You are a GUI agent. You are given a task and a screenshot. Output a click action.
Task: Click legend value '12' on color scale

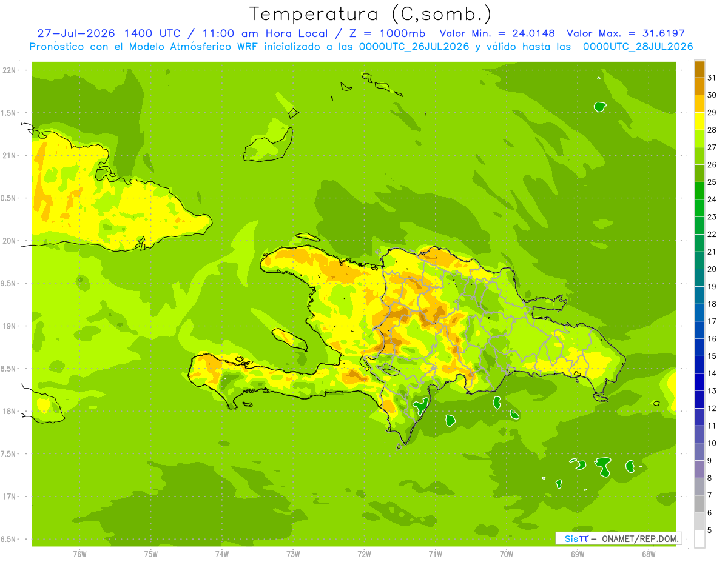coord(712,409)
